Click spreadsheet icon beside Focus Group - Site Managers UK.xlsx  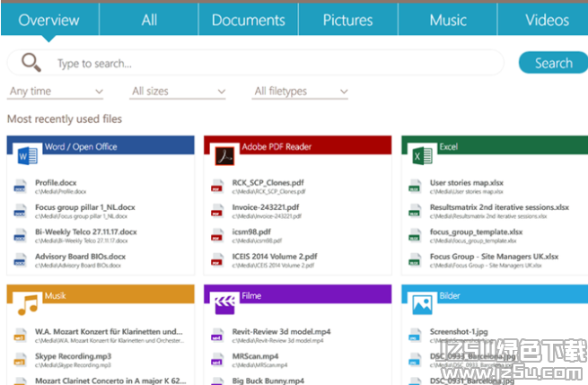415,260
